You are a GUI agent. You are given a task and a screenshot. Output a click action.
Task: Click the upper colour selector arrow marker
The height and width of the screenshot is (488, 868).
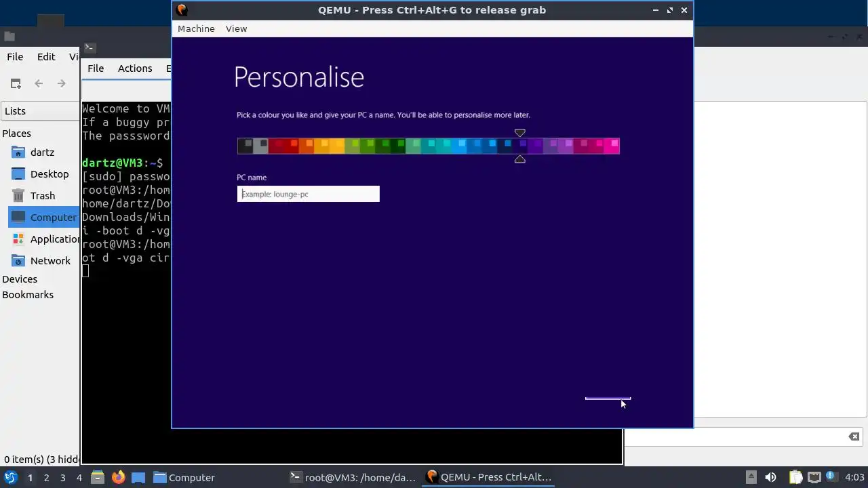(519, 133)
